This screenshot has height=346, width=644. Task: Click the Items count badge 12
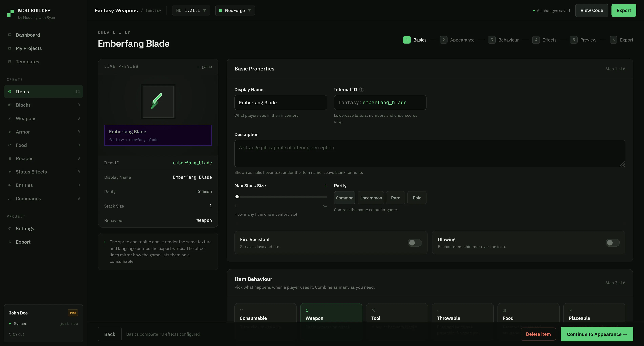point(78,91)
